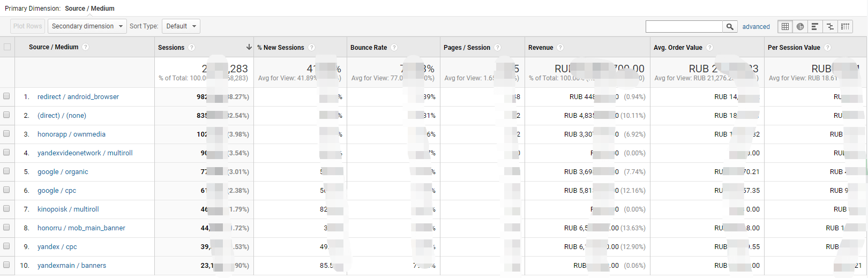Select the comparison view icon

(830, 26)
